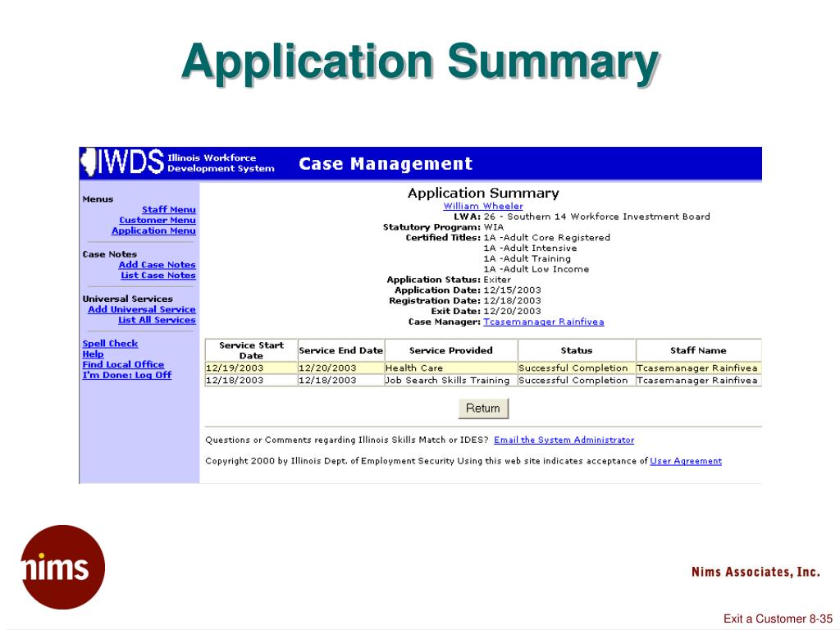Click 1A -Adult Core Registered title
Viewport: 840px width, 630px height.
(x=547, y=237)
